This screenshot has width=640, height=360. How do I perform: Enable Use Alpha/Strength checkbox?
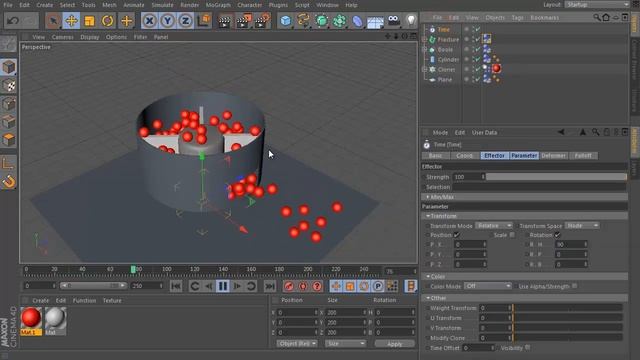point(574,286)
